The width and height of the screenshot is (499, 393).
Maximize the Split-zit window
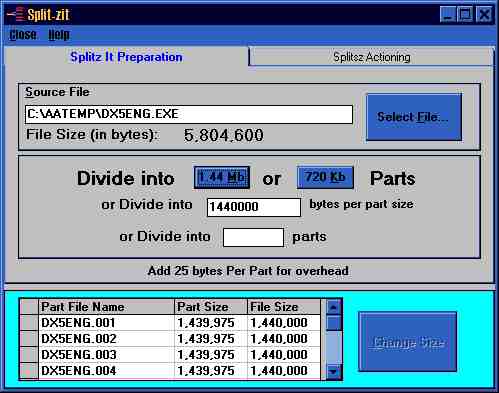[465, 15]
